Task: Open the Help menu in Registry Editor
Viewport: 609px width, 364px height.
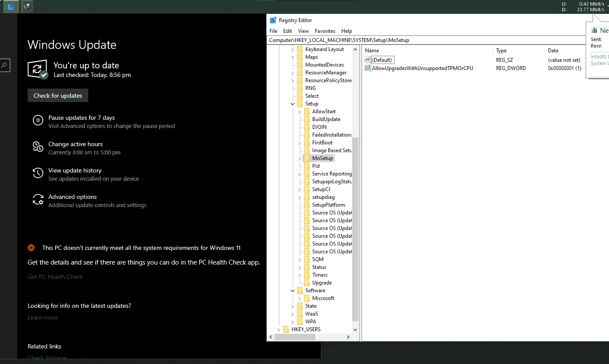Action: (x=346, y=31)
